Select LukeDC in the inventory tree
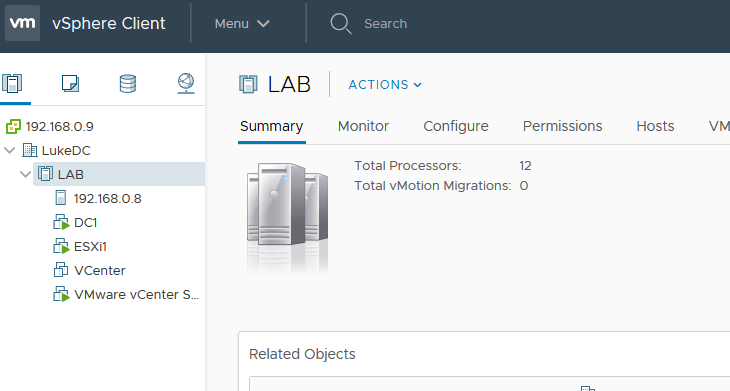The height and width of the screenshot is (391, 730). (66, 150)
